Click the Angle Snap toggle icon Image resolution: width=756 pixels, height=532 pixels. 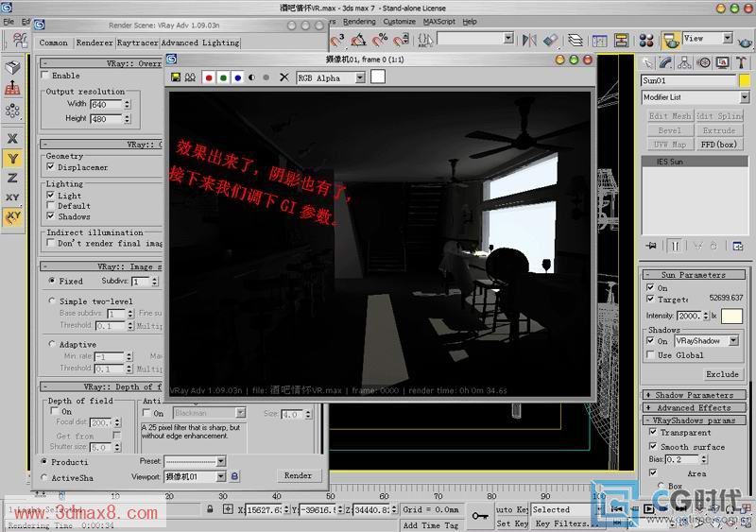click(x=358, y=40)
